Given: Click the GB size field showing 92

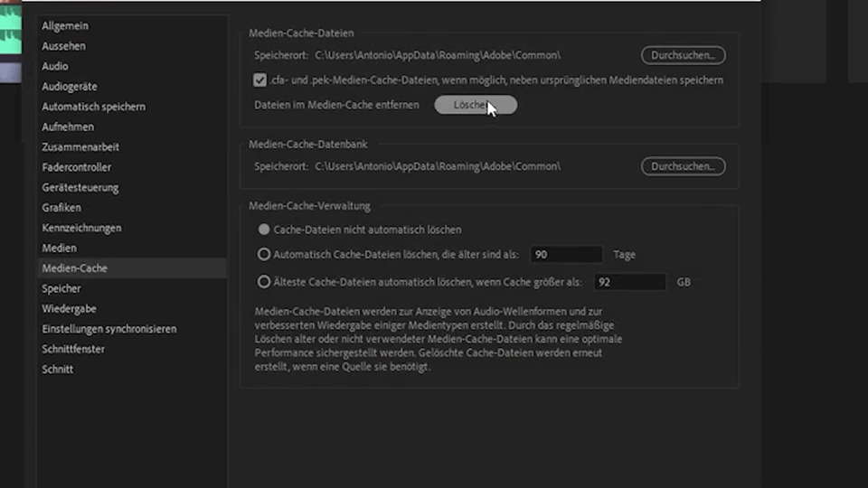Looking at the screenshot, I should (x=629, y=282).
